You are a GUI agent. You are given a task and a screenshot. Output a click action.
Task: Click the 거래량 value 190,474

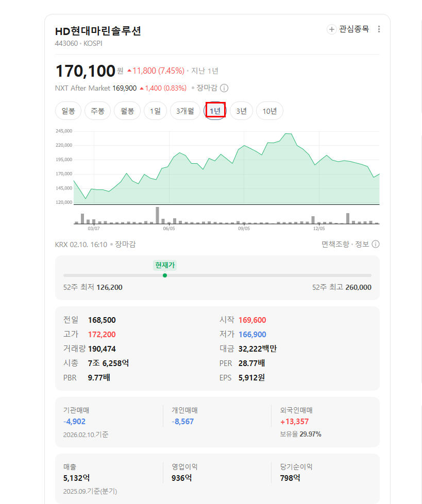click(x=102, y=349)
